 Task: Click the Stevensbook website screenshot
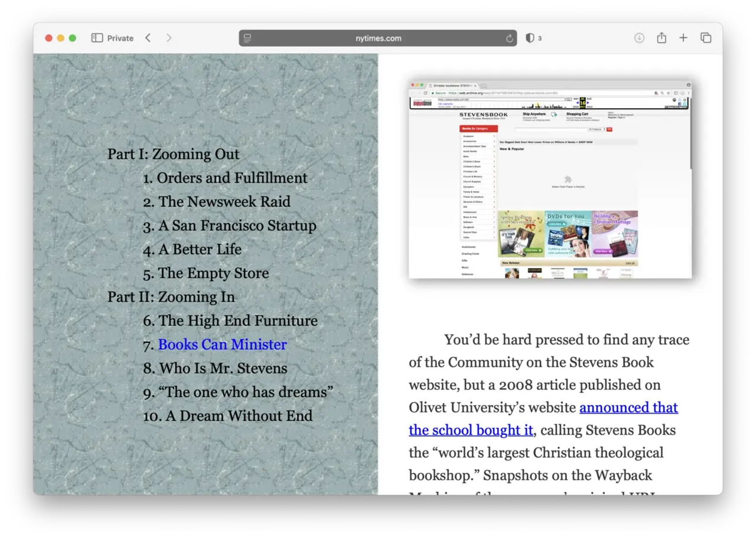550,180
